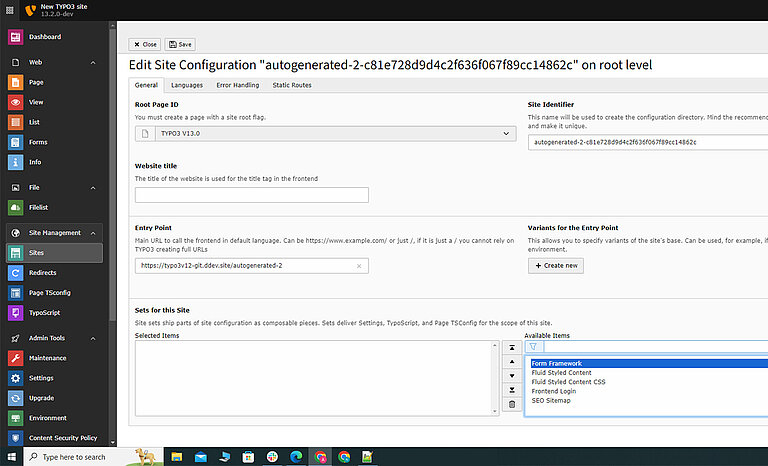
Task: Switch to the Error Handling tab
Action: [x=238, y=85]
